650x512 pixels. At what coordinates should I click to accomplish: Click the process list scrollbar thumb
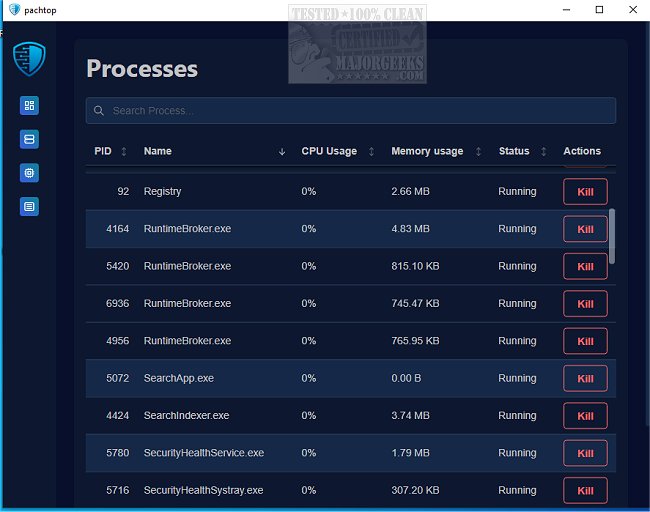[x=612, y=236]
